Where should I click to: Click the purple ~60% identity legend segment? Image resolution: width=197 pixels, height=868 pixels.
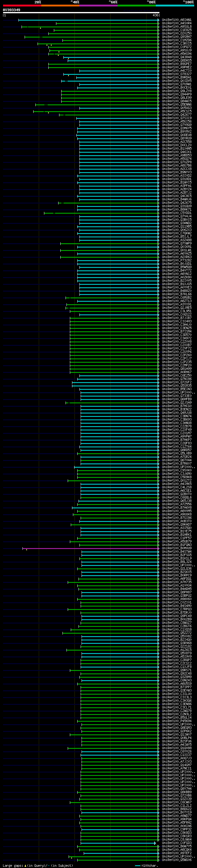point(99,6)
